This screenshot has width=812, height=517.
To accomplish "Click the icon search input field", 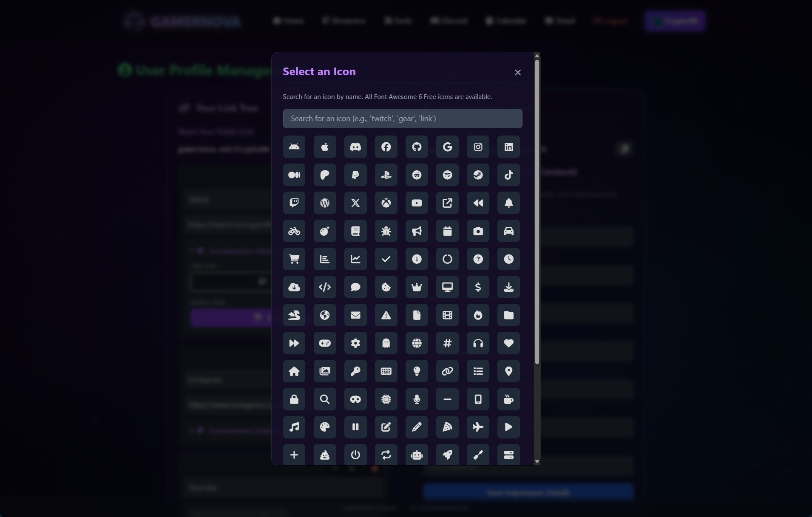I will [403, 119].
